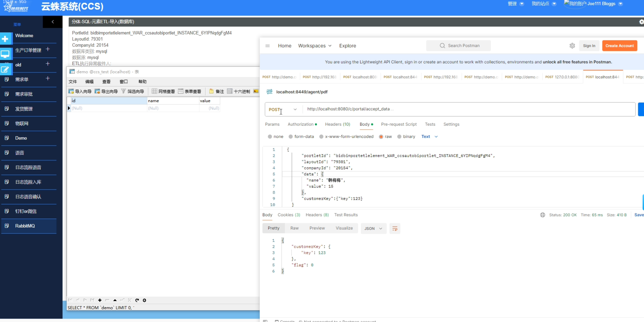Open Filter Wizard (筛选向导) in the demo table window
644x322 pixels.
point(133,91)
